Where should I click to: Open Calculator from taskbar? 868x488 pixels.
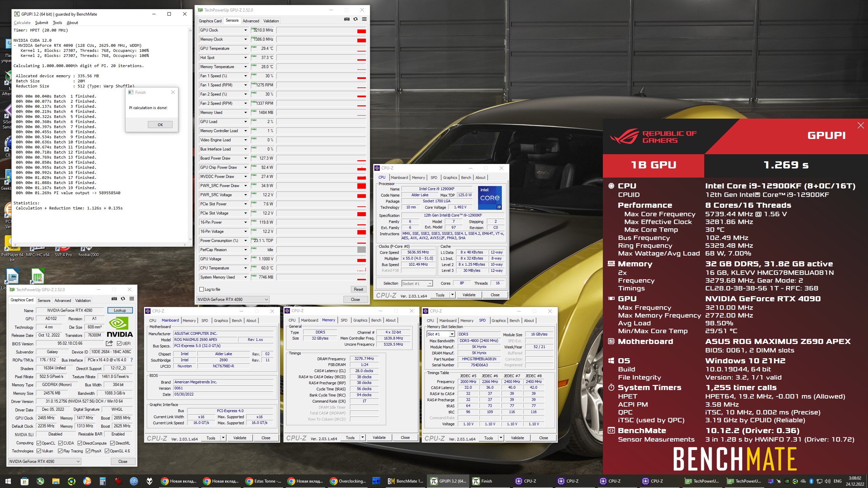coord(103,481)
